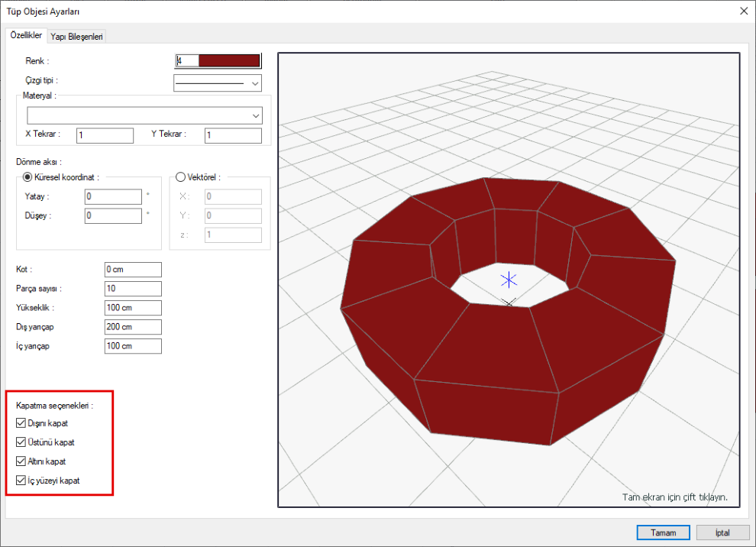Click the dark red color swatch
The height and width of the screenshot is (547, 756).
point(229,61)
